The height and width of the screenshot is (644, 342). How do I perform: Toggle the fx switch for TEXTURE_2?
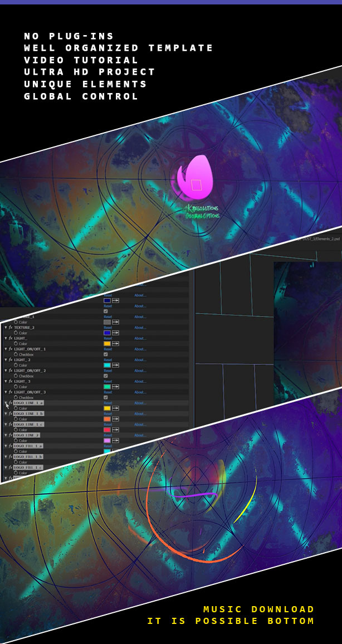click(x=11, y=328)
